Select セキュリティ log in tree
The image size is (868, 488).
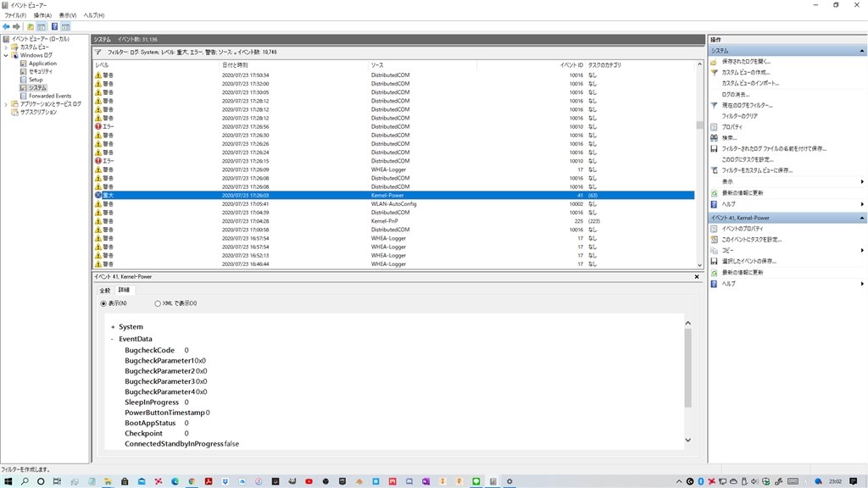point(41,71)
